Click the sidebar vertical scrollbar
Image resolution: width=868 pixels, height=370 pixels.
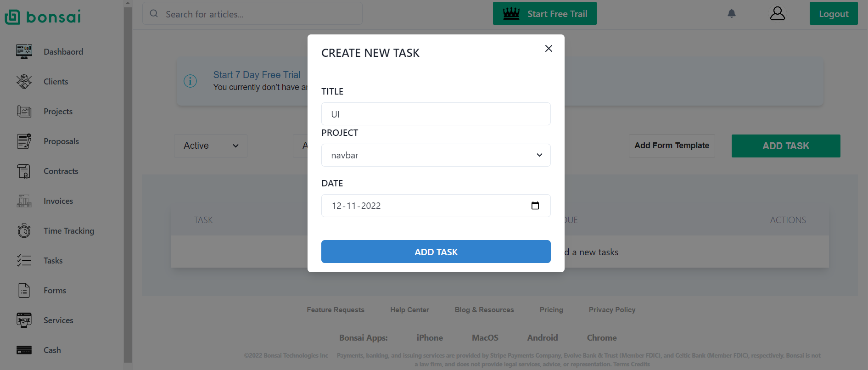(128, 184)
